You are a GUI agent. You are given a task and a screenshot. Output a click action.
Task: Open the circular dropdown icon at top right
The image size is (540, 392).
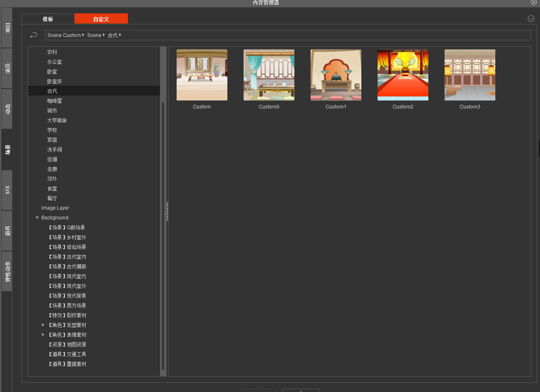tap(531, 19)
